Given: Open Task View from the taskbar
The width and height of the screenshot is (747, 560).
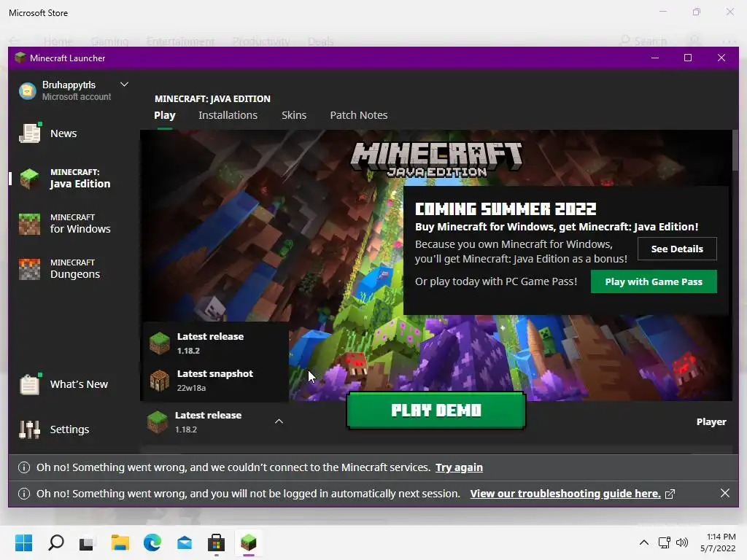Looking at the screenshot, I should tap(86, 542).
